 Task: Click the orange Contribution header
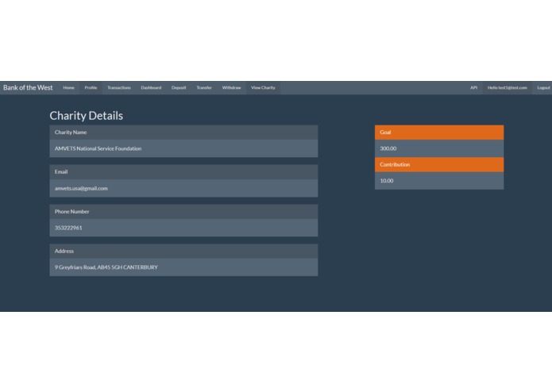point(439,164)
